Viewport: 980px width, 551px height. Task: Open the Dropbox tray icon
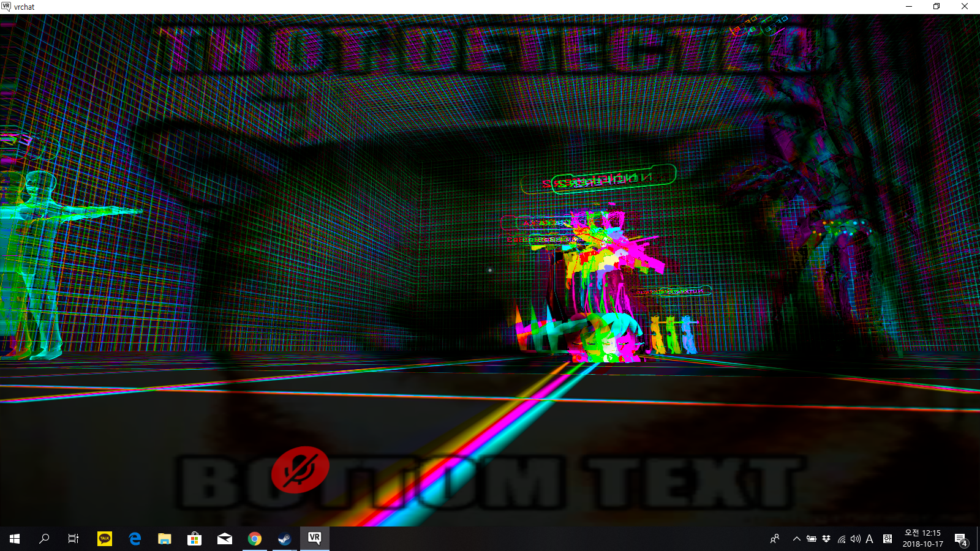coord(826,539)
